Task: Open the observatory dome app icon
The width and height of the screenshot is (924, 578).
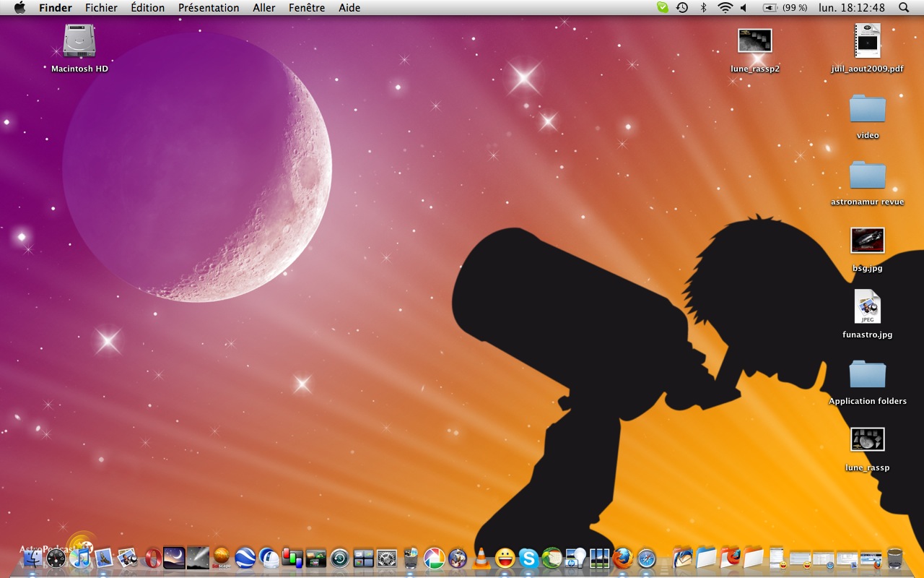Action: point(269,558)
